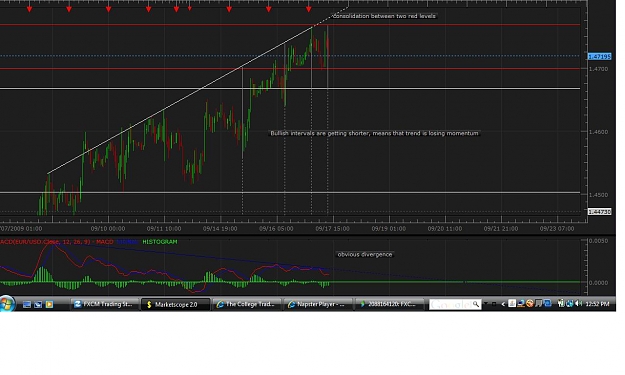The width and height of the screenshot is (625, 375).
Task: Click the 09/20 11:00 time axis label
Action: [x=445, y=229]
